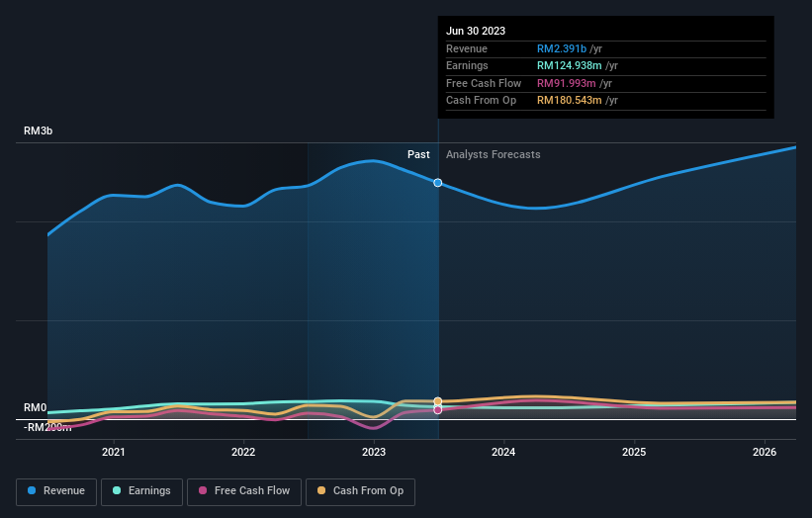Click the Revenue row label in tooltip
Viewport: 812px width, 518px height.
[x=467, y=48]
